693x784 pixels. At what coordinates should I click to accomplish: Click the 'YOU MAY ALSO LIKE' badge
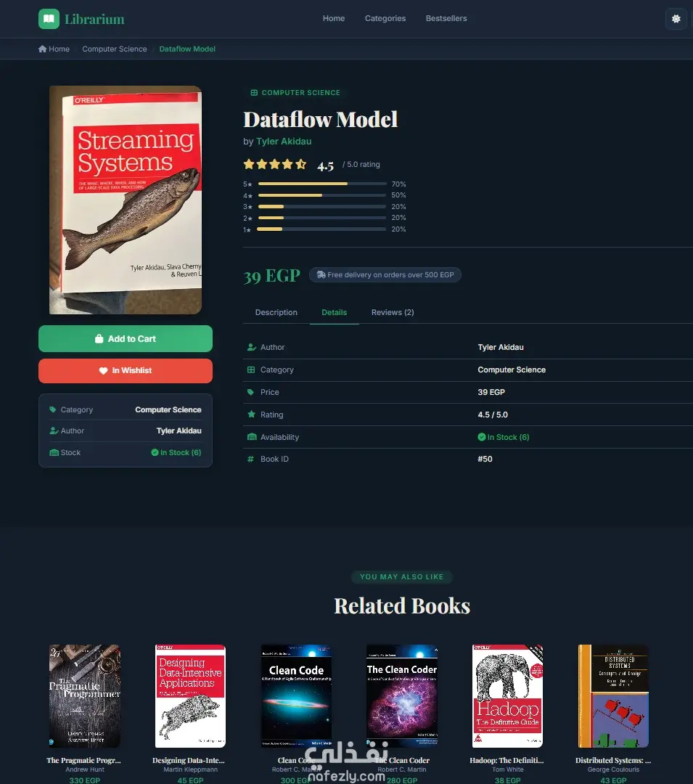(402, 577)
